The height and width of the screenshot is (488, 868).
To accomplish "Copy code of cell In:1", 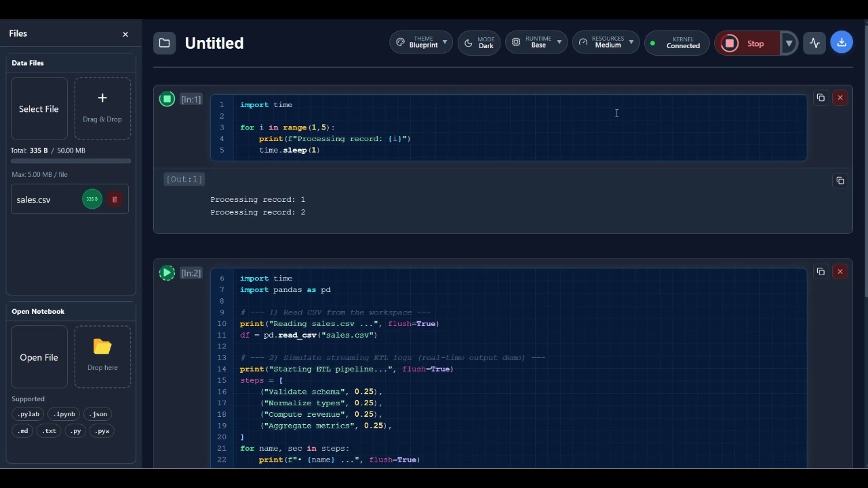I will click(821, 98).
